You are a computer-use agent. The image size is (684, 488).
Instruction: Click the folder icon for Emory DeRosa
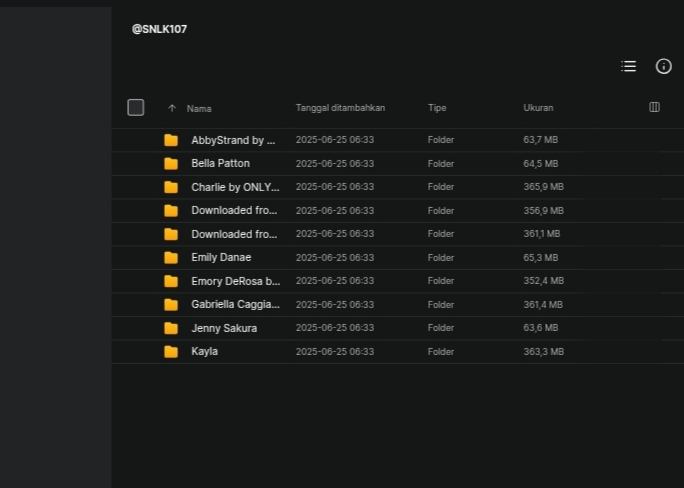pos(171,281)
